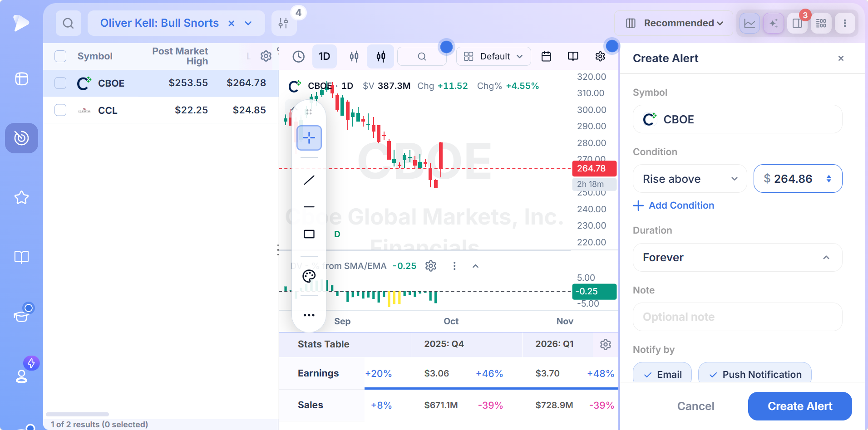Collapse the SMA/EMA indicator pane
Image resolution: width=868 pixels, height=430 pixels.
tap(475, 266)
